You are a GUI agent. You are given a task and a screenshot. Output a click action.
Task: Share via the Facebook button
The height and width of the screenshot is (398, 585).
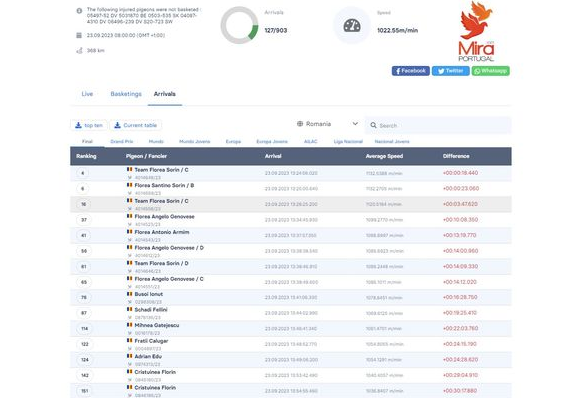coord(410,71)
